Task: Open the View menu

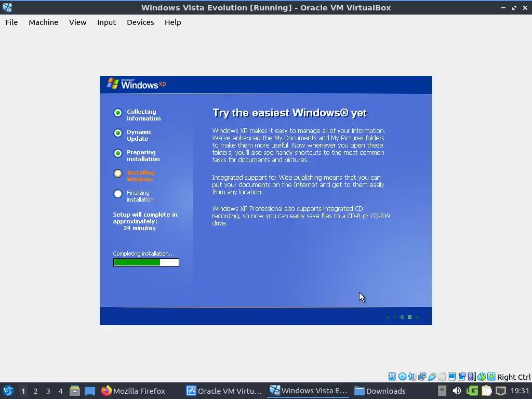Action: 78,22
